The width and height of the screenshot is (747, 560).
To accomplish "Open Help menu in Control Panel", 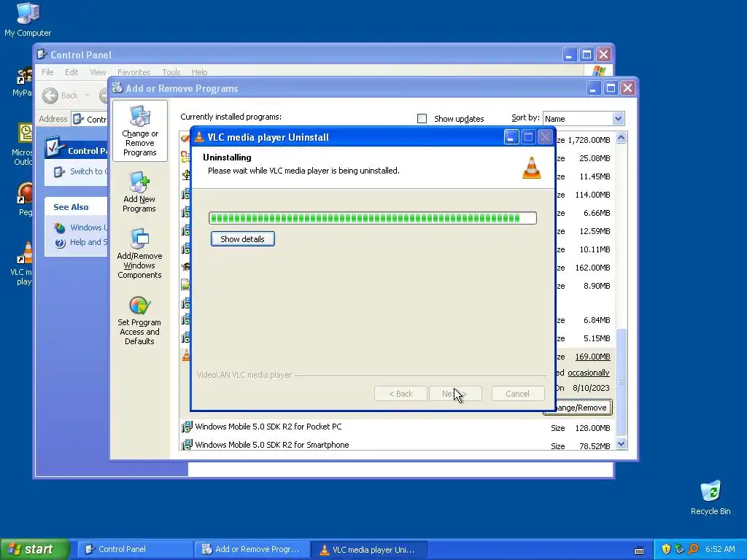I will pyautogui.click(x=200, y=72).
